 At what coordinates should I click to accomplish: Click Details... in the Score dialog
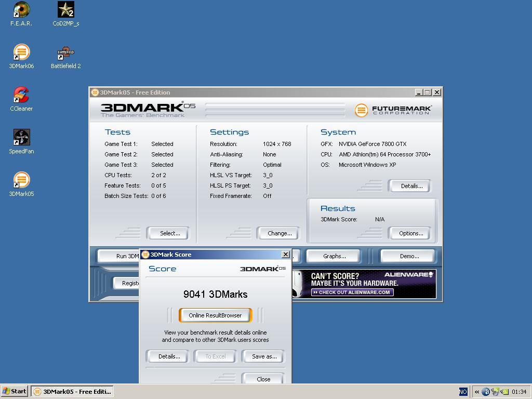(x=169, y=356)
